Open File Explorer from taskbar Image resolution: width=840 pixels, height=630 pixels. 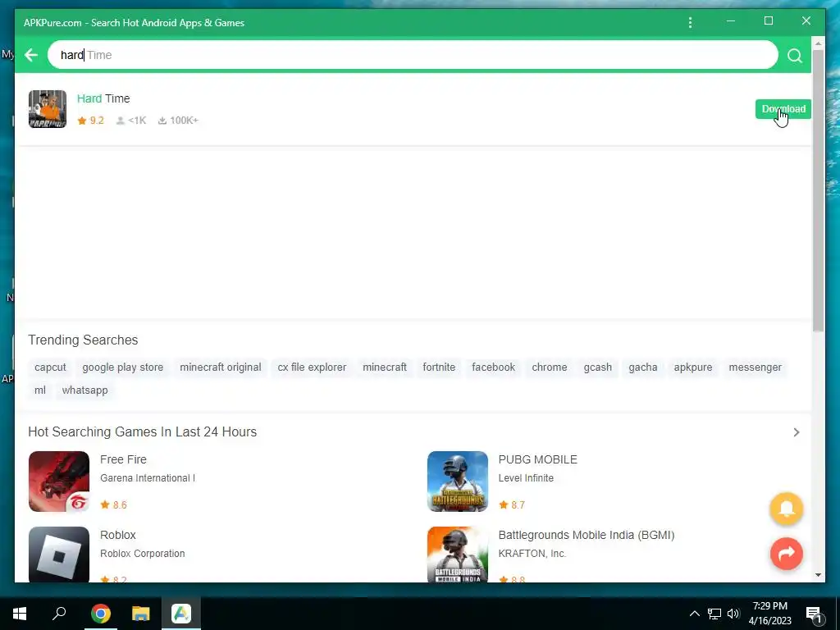click(141, 614)
